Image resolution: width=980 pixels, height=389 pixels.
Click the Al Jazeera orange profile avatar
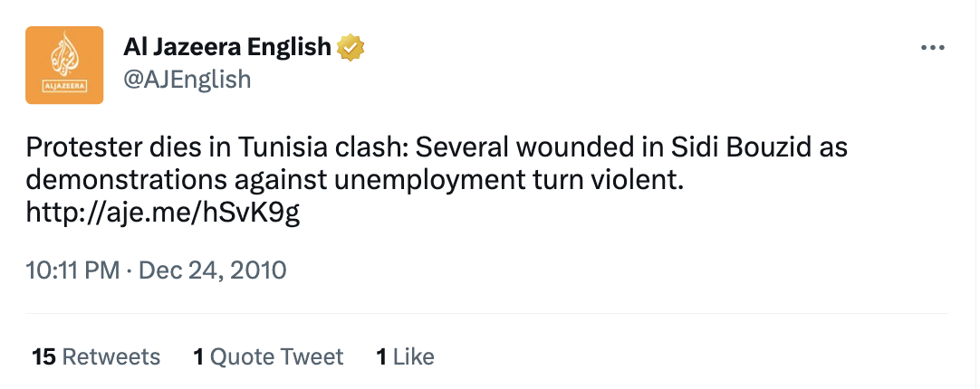click(x=63, y=64)
